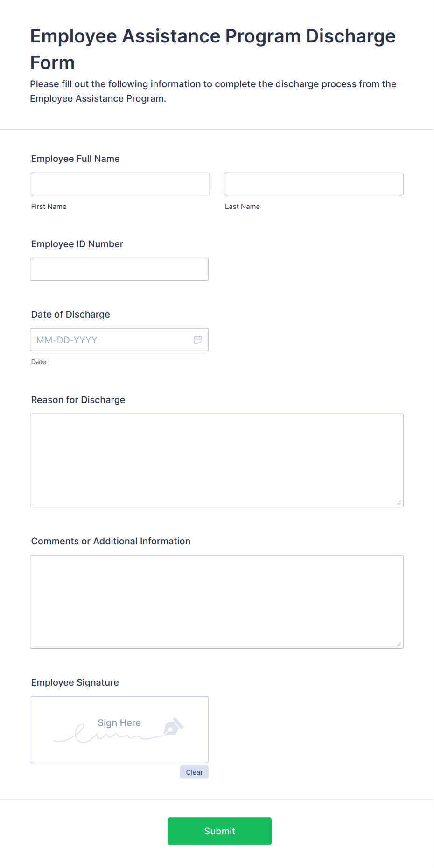Click inside Comments or Additional Information box
Screen dimensions: 434x868
(217, 602)
